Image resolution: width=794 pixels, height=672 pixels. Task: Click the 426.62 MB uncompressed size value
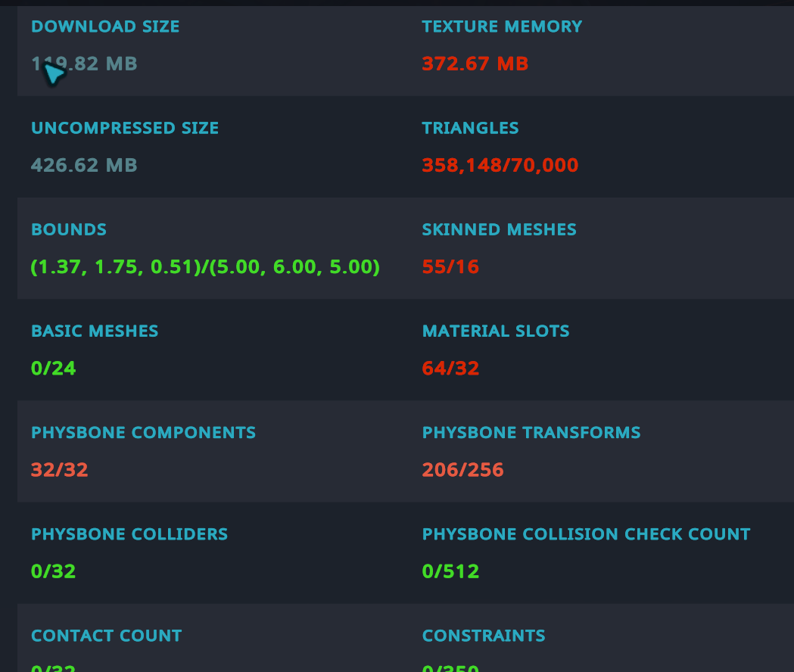click(84, 165)
